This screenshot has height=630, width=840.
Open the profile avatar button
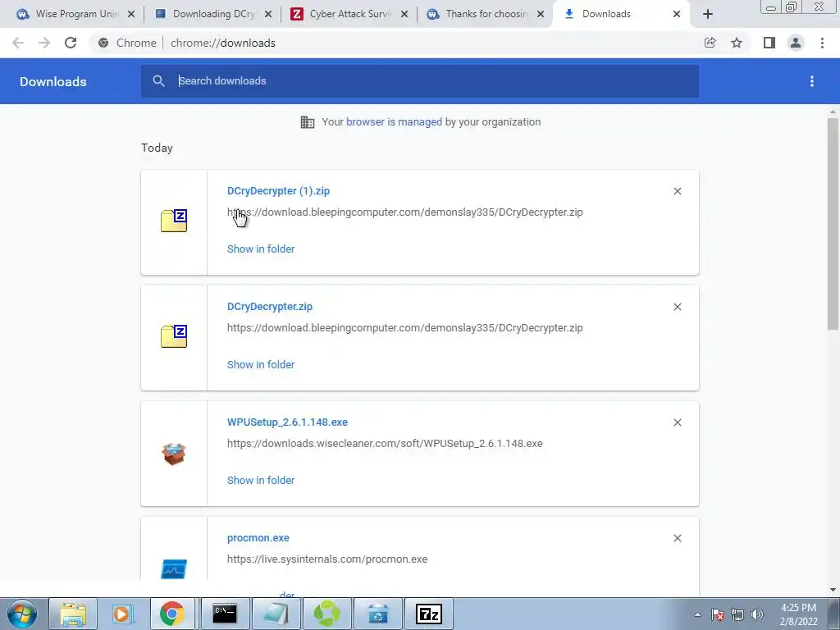[x=796, y=43]
